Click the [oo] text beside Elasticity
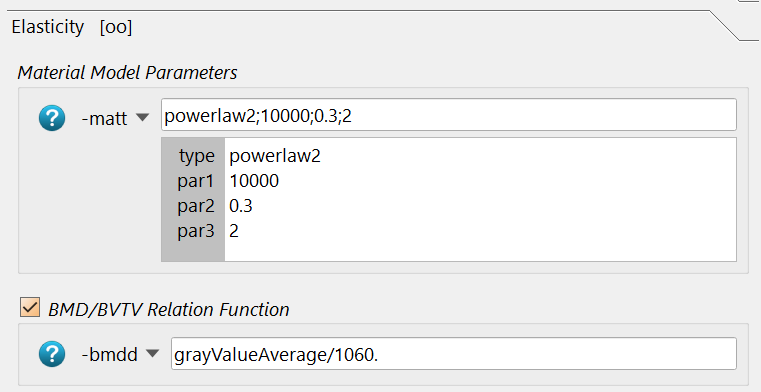 click(x=116, y=27)
